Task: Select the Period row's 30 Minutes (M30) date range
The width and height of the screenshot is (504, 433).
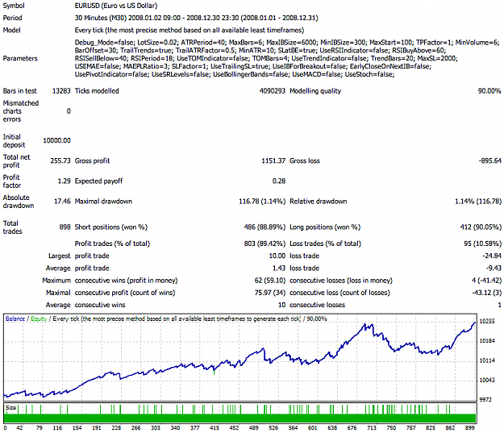Action: pyautogui.click(x=197, y=18)
